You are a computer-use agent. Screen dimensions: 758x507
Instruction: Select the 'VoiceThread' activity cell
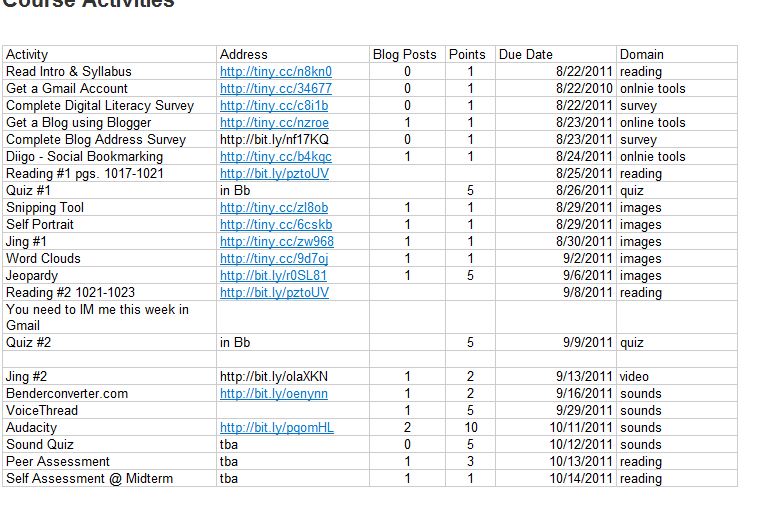click(x=109, y=410)
